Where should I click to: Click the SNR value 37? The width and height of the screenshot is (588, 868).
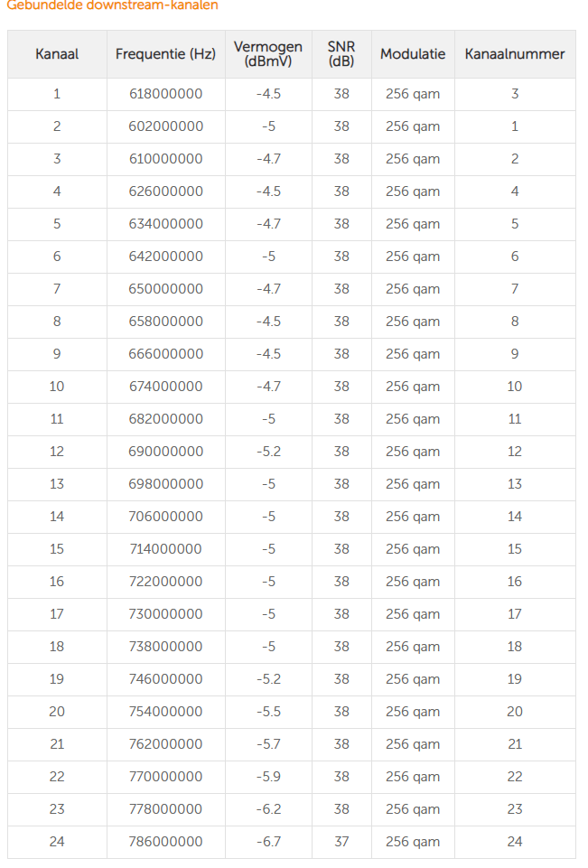point(341,842)
